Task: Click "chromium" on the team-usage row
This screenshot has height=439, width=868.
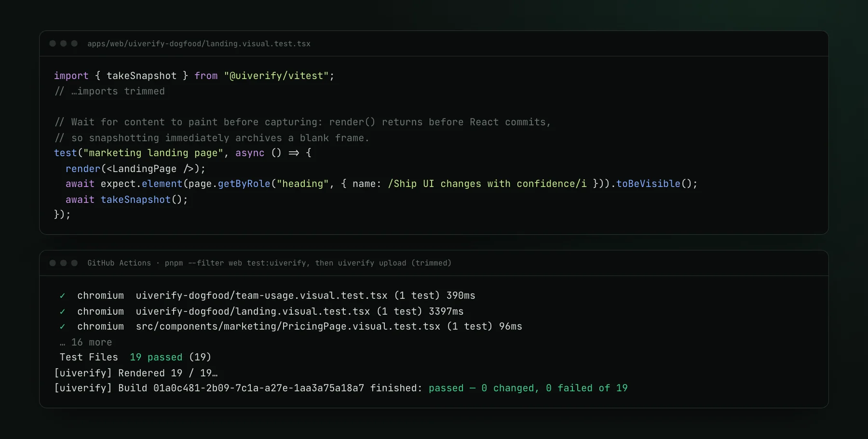Action: click(101, 296)
